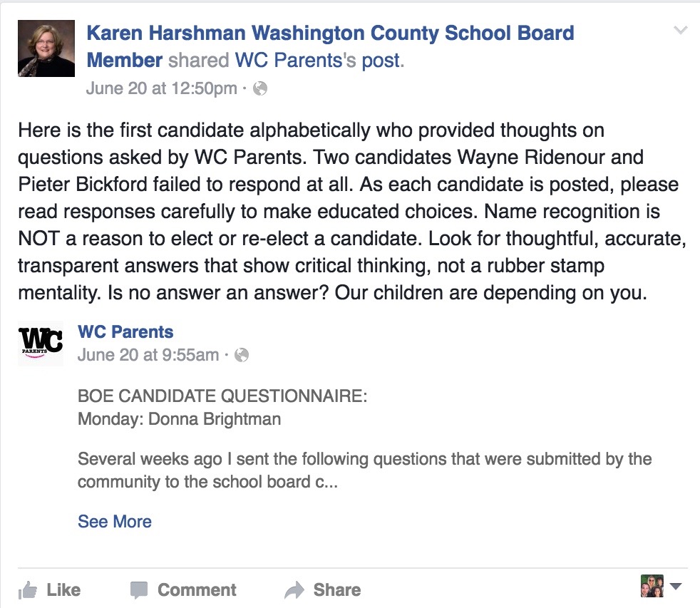Open the WC Parents's post link in the header

319,61
